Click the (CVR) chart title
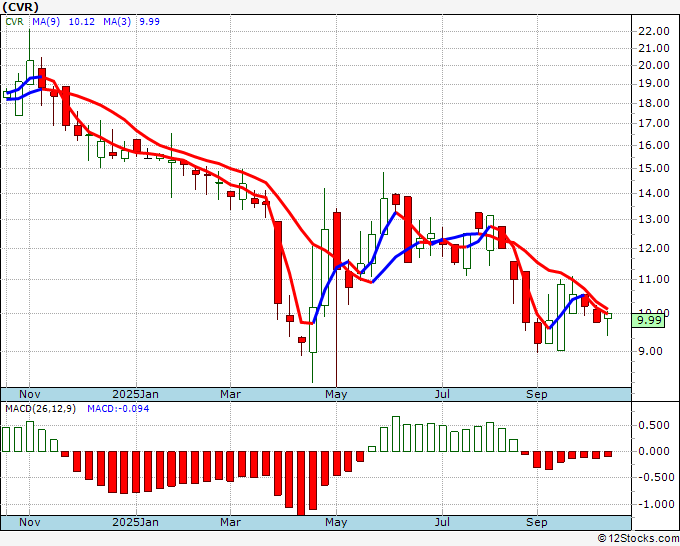The image size is (680, 546). click(x=20, y=7)
